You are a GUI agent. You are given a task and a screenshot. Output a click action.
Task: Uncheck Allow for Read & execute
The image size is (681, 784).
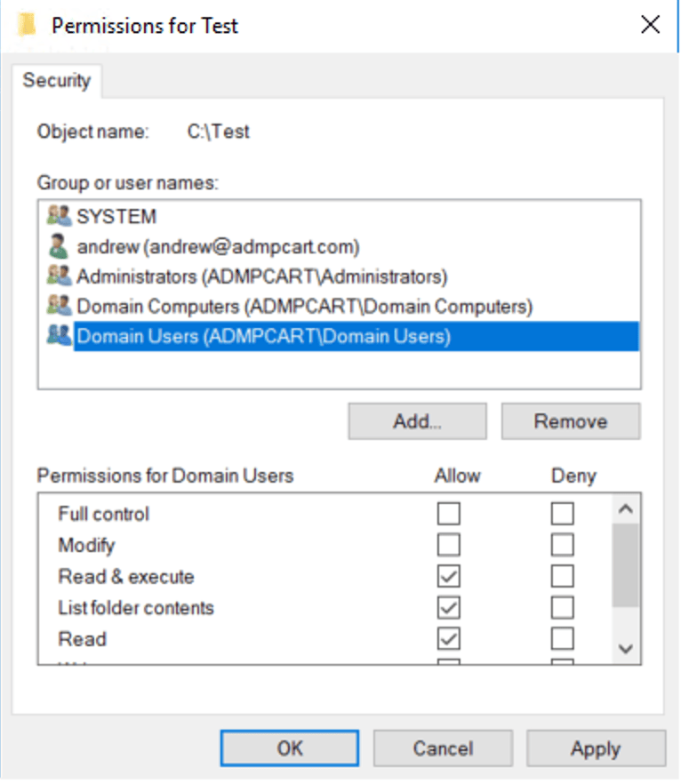(449, 576)
